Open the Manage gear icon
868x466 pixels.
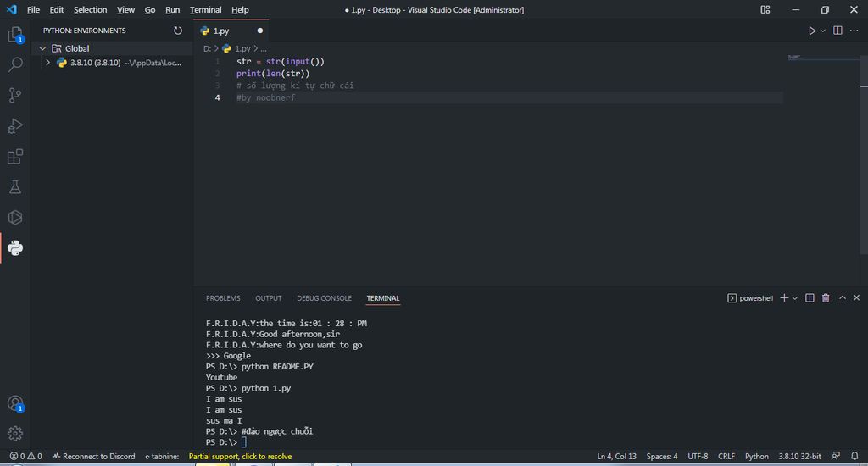(x=15, y=433)
